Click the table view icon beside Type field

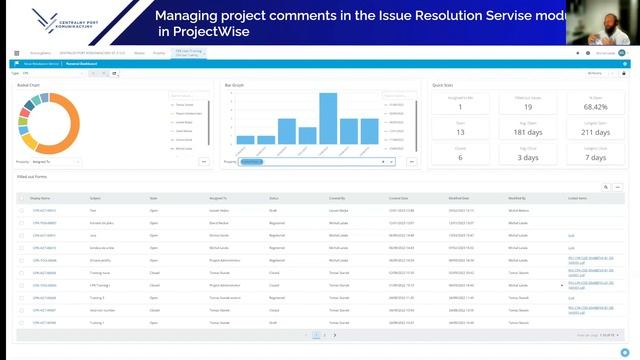[x=115, y=73]
